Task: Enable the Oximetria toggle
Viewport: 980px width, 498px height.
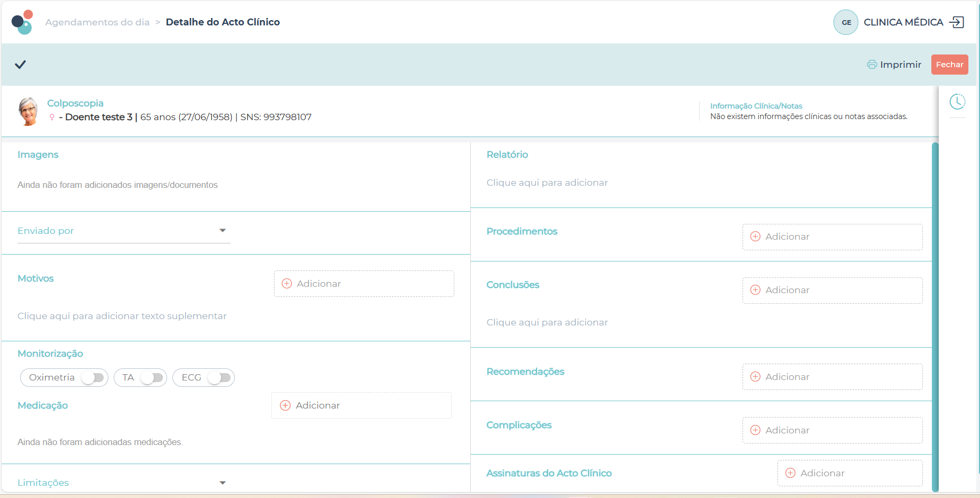Action: pos(93,378)
